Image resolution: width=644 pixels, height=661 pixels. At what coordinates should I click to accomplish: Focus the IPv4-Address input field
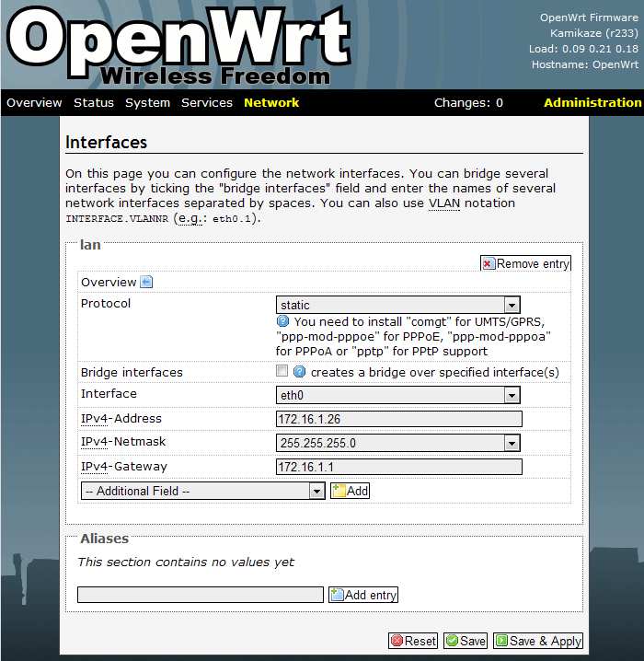[x=399, y=419]
